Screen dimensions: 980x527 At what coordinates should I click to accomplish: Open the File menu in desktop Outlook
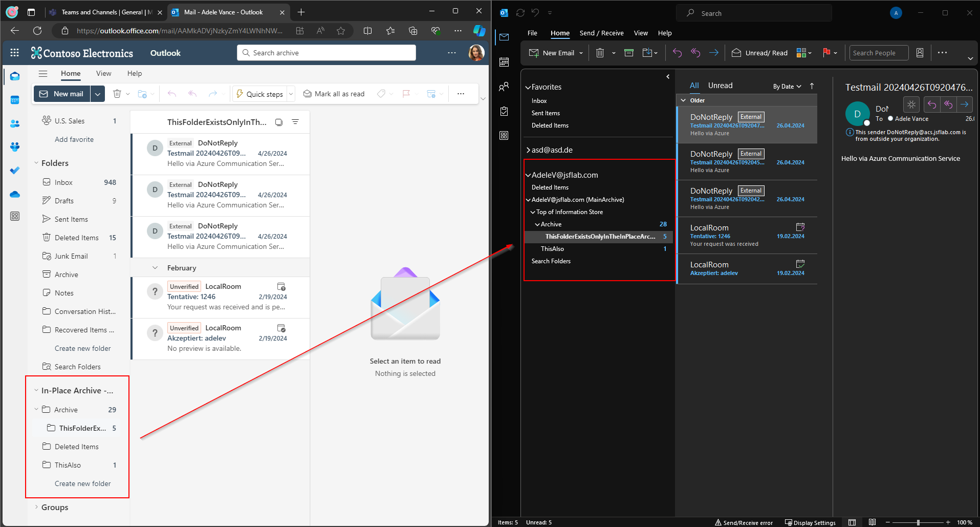point(532,33)
